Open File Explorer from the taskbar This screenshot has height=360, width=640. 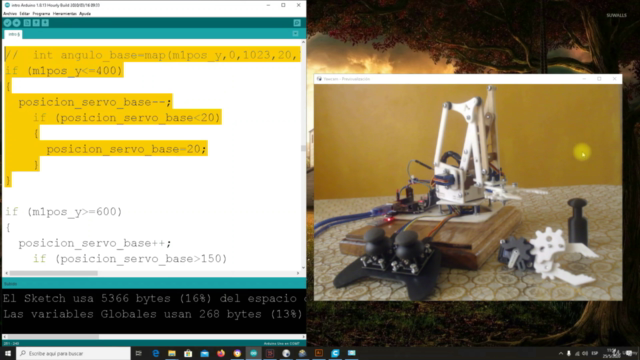tap(172, 353)
